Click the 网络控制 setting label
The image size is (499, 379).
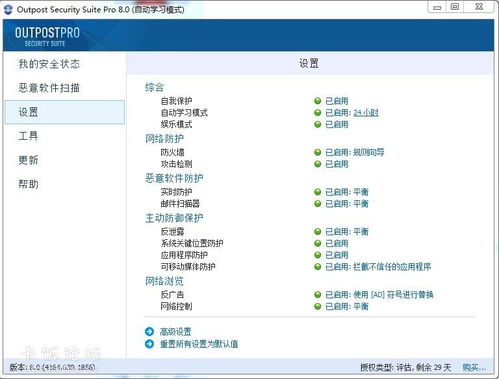click(x=176, y=306)
